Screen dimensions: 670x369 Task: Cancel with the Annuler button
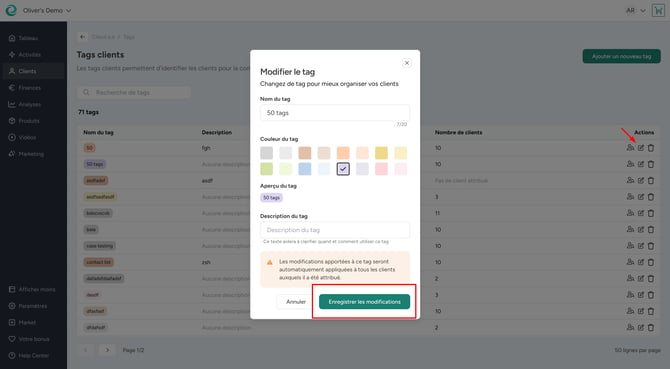[x=296, y=302]
